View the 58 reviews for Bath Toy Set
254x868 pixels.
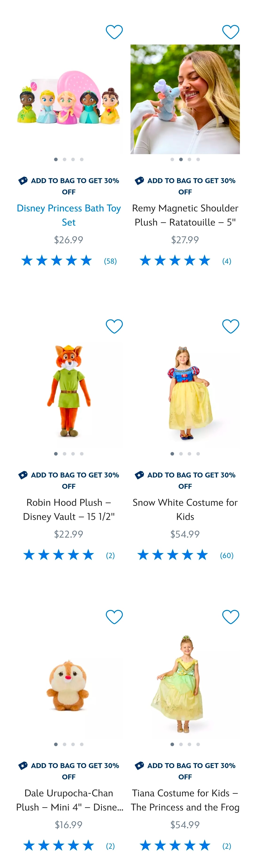point(110,261)
